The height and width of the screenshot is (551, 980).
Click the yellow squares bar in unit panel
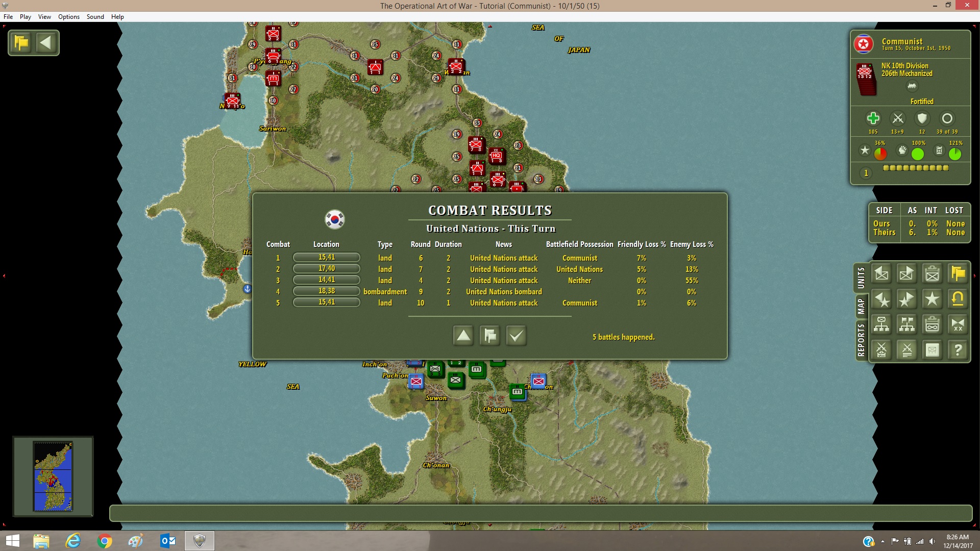pos(916,168)
